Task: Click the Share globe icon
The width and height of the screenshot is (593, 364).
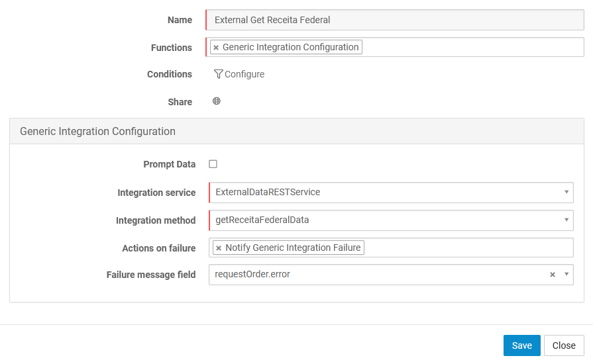Action: click(x=217, y=101)
